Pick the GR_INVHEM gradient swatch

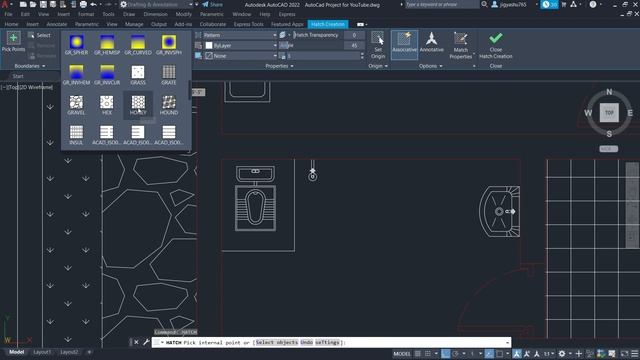point(76,75)
